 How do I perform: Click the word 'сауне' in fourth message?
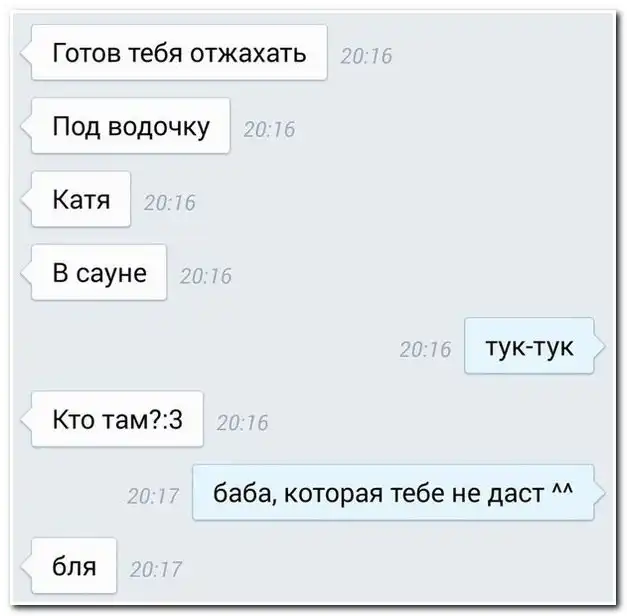[x=111, y=274]
